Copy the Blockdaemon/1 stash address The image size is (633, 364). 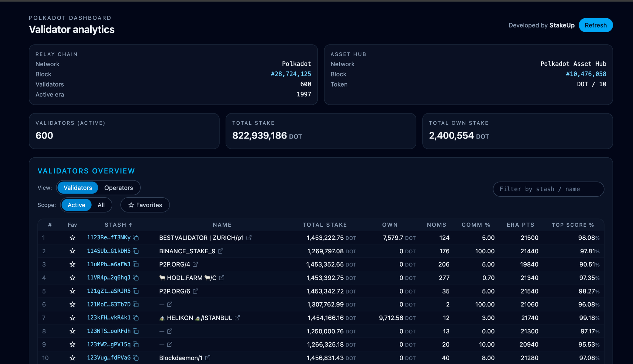pos(136,358)
